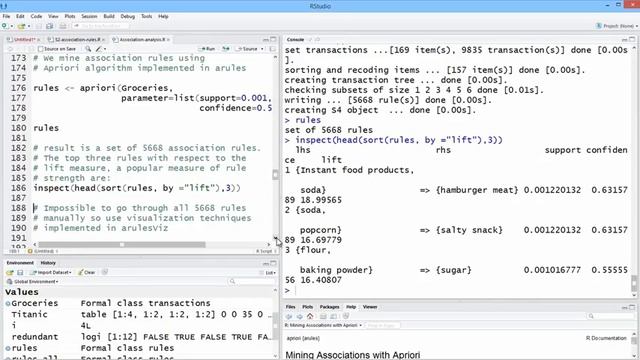Switch to the Viewer tab

pyautogui.click(x=370, y=307)
